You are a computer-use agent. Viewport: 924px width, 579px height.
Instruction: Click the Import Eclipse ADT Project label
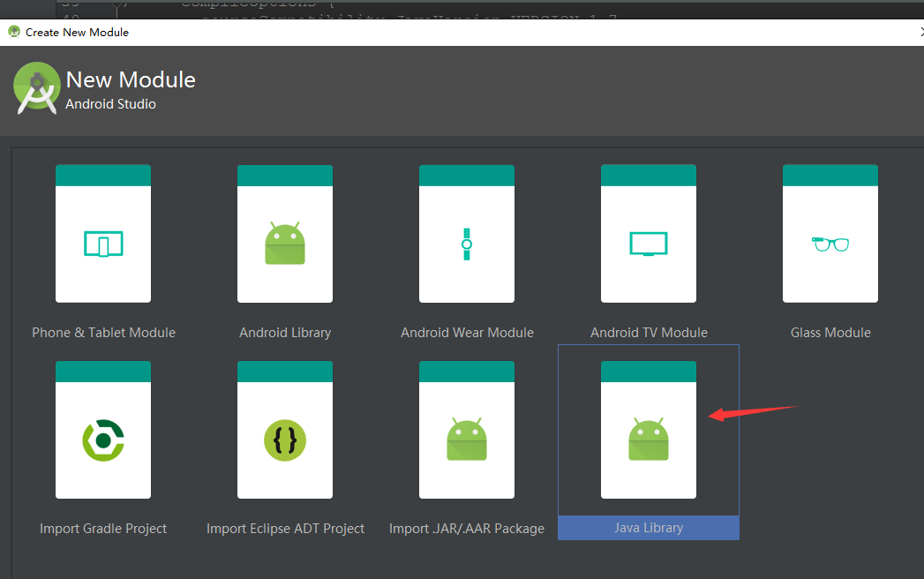point(285,529)
